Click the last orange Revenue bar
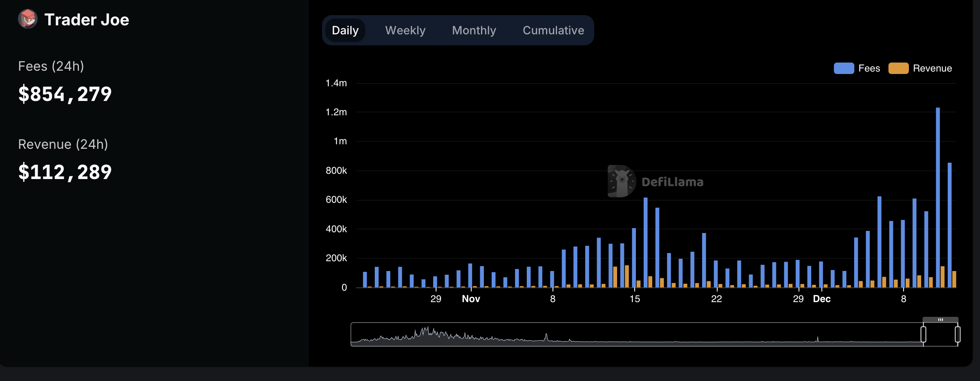 (954, 279)
